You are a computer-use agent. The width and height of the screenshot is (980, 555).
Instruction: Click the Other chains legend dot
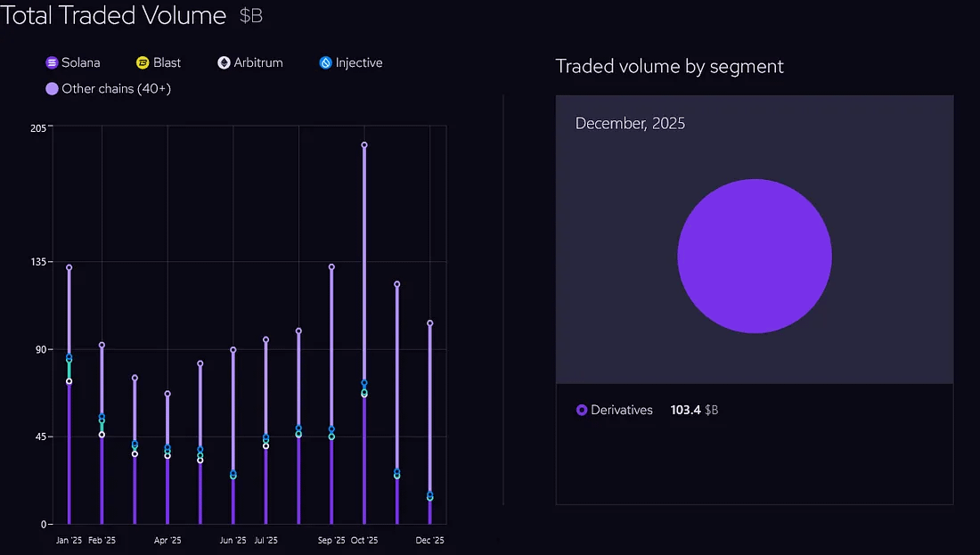click(x=52, y=89)
